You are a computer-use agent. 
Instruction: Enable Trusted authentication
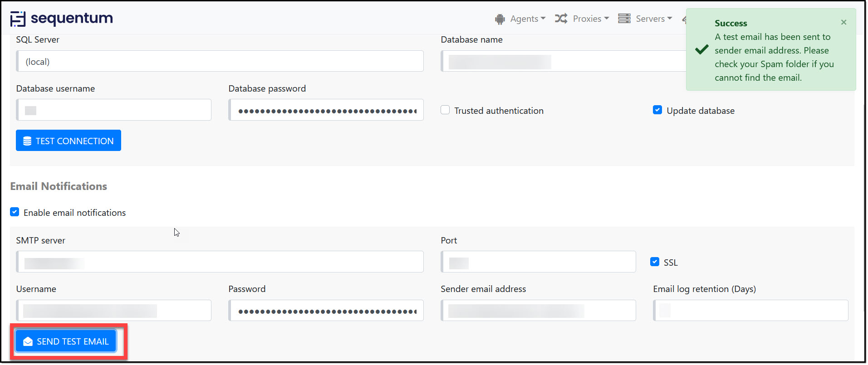pos(445,110)
